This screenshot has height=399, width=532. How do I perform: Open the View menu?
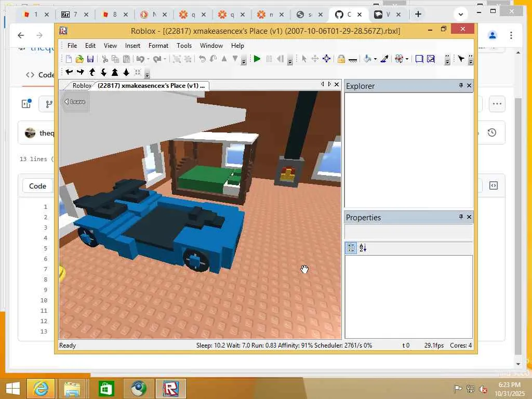click(110, 46)
